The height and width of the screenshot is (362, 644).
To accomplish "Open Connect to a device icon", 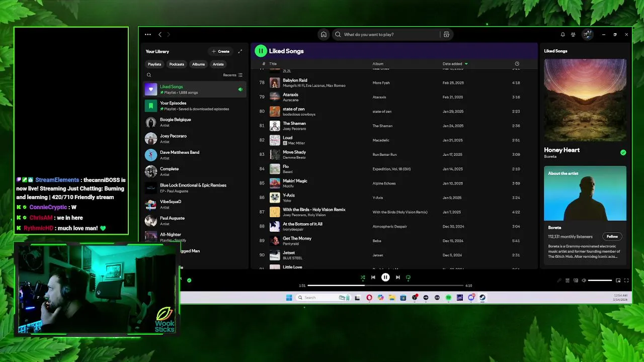I will tap(576, 281).
